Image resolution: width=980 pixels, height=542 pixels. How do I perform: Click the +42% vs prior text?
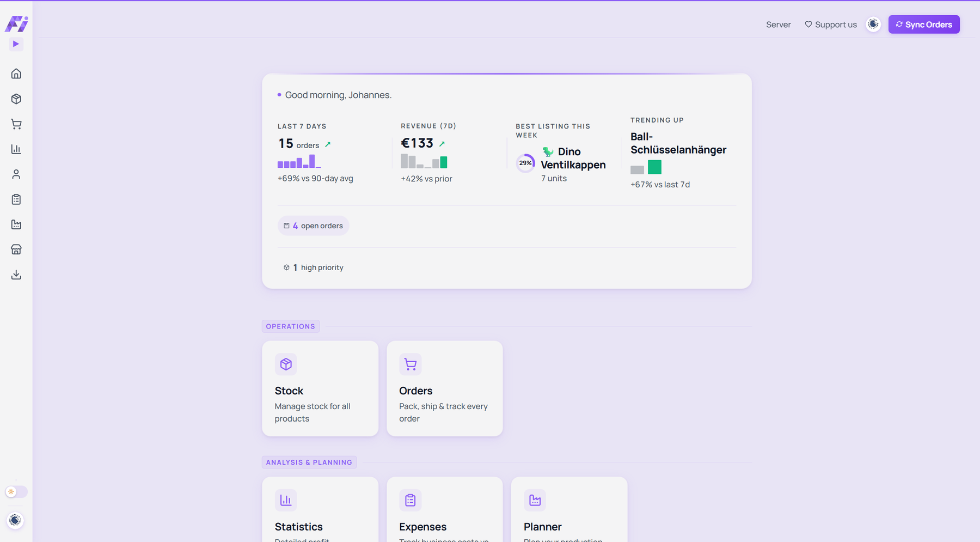pos(426,179)
